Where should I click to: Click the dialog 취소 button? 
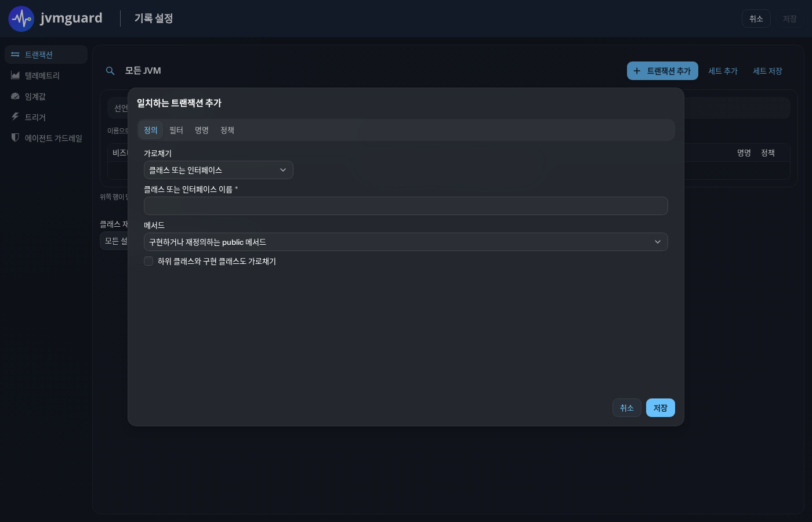pyautogui.click(x=627, y=408)
